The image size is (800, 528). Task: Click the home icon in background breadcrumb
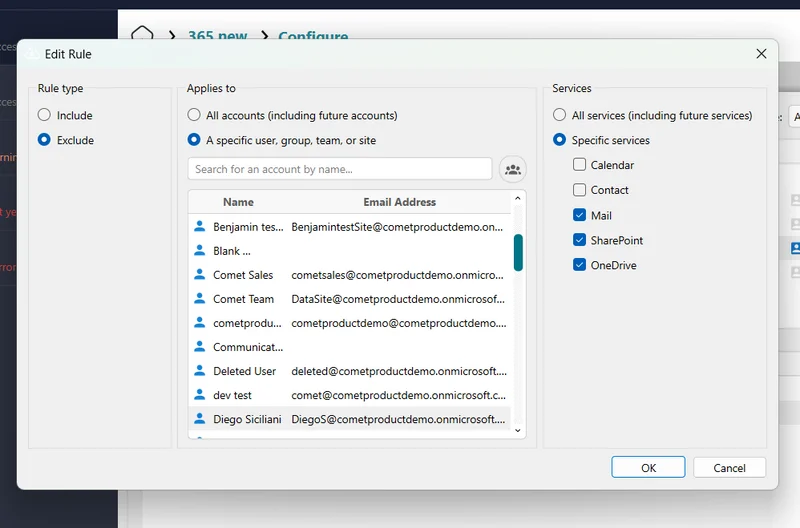click(x=142, y=34)
